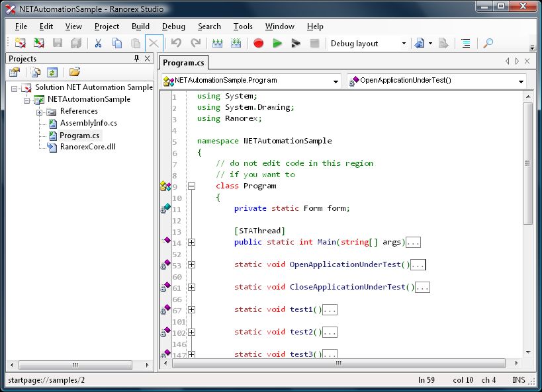The width and height of the screenshot is (542, 392).
Task: Click the code editor vertical scrollbar thumb
Action: [528, 163]
